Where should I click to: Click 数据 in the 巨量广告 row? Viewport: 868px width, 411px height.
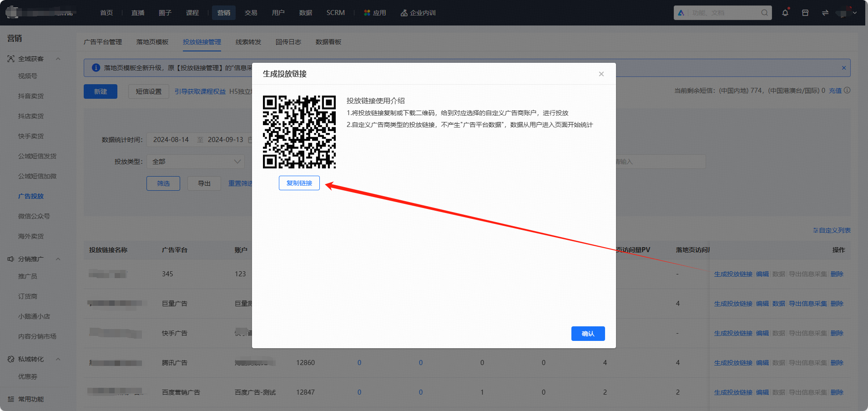point(779,304)
